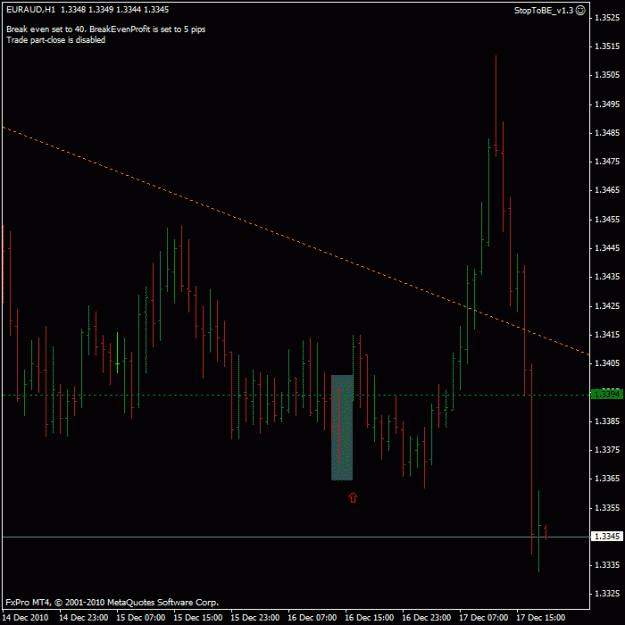This screenshot has height=625, width=625.
Task: Click the '17 Dec 15:00' time axis label
Action: point(541,617)
